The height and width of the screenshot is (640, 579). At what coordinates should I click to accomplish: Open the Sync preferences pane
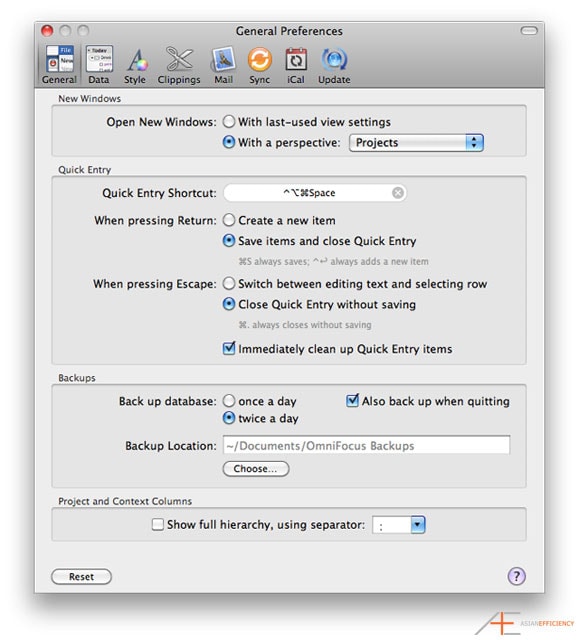coord(260,65)
